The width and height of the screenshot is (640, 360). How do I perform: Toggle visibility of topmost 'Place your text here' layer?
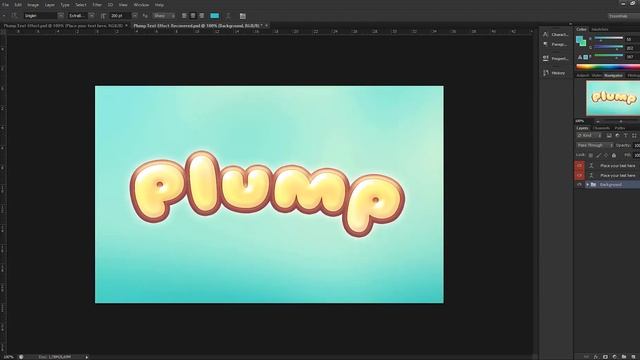tap(579, 166)
